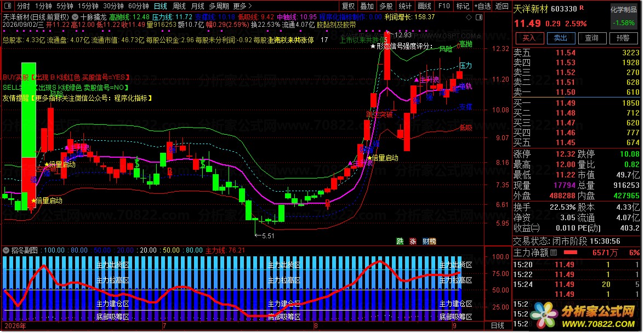Open the 主力净额 list icon

tap(554, 252)
